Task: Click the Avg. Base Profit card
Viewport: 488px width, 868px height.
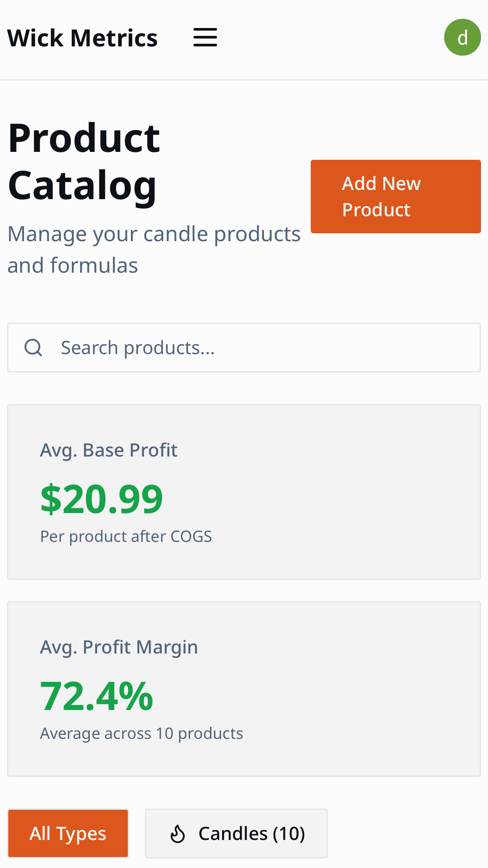Action: [244, 491]
